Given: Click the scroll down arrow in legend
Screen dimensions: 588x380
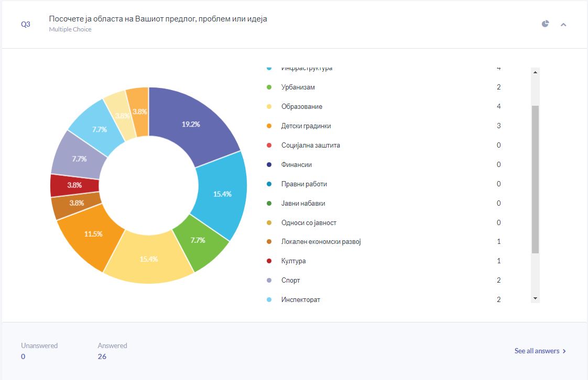Looking at the screenshot, I should (535, 298).
